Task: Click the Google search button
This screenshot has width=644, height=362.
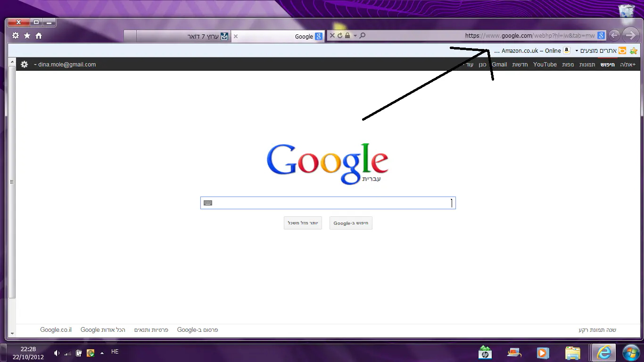Action: click(x=351, y=223)
